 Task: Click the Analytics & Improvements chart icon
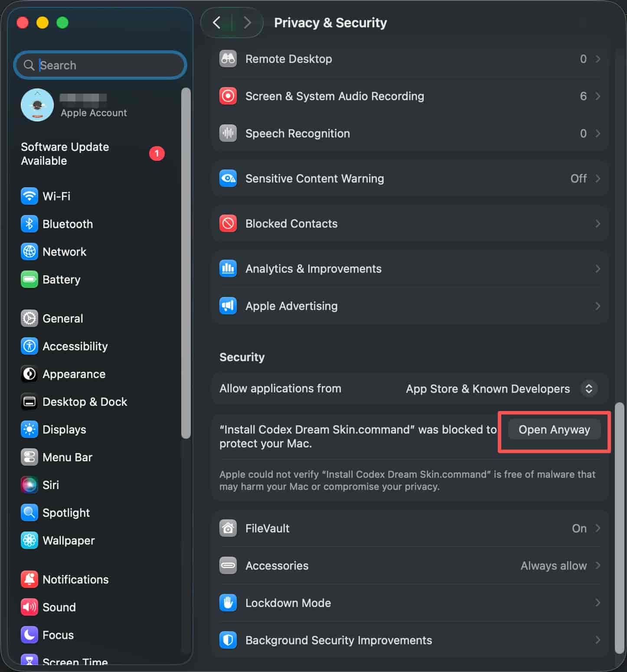(228, 268)
